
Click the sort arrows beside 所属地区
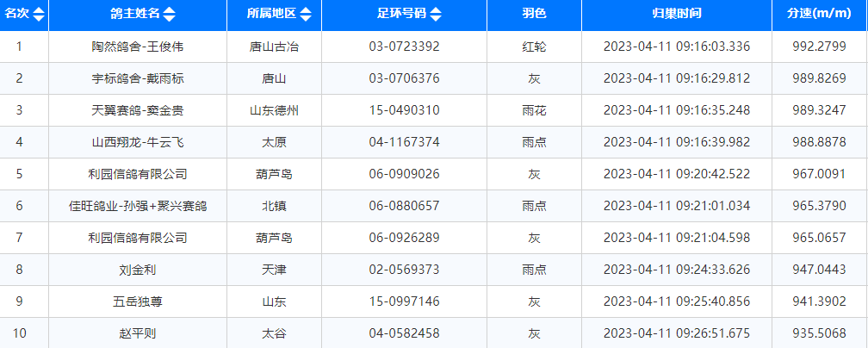[306, 15]
